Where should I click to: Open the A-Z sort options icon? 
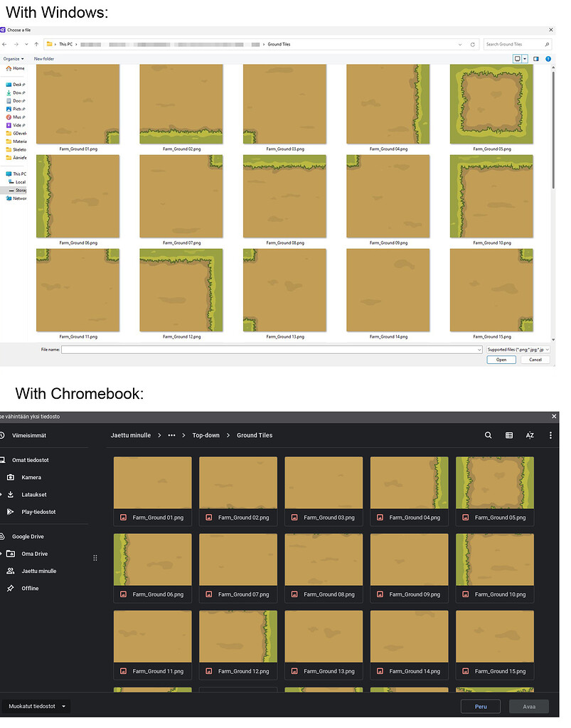530,434
